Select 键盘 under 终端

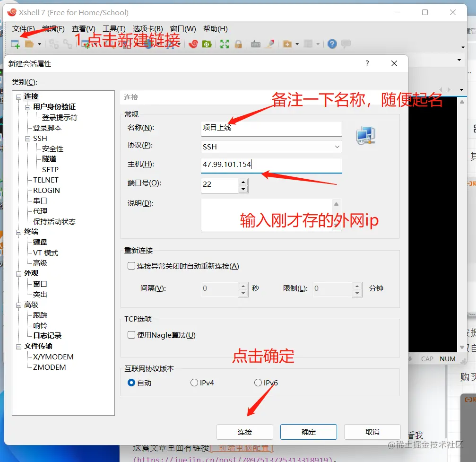tap(40, 242)
